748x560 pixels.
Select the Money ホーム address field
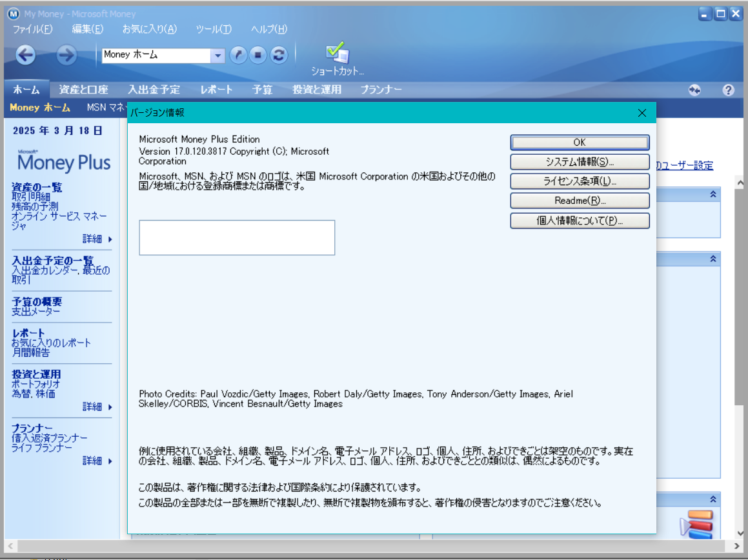click(x=156, y=55)
